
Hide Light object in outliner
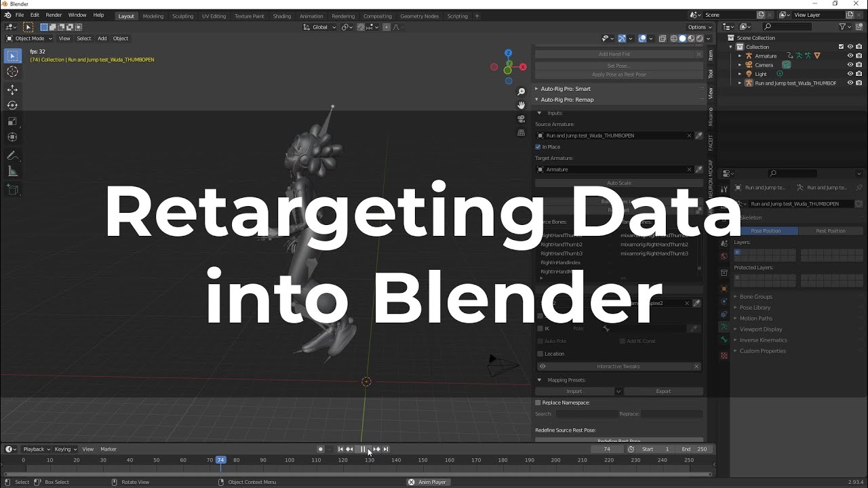850,74
